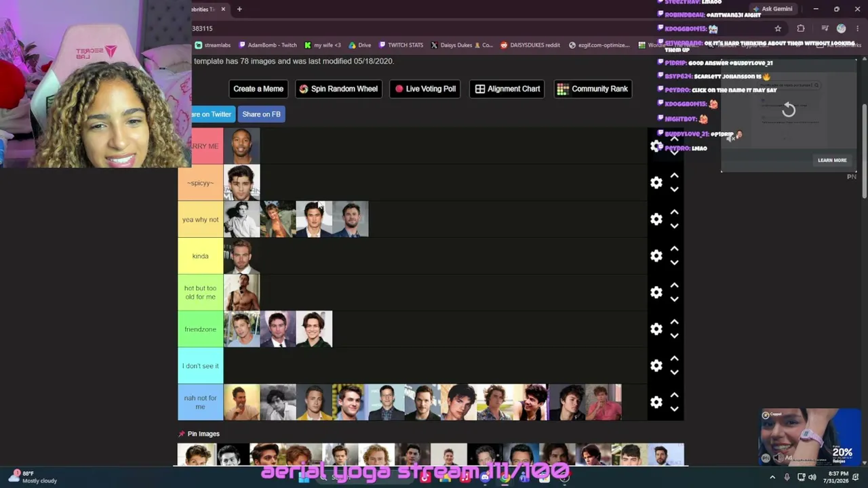Image resolution: width=868 pixels, height=488 pixels.
Task: Select the photo in the spicyy tier
Action: click(x=242, y=183)
